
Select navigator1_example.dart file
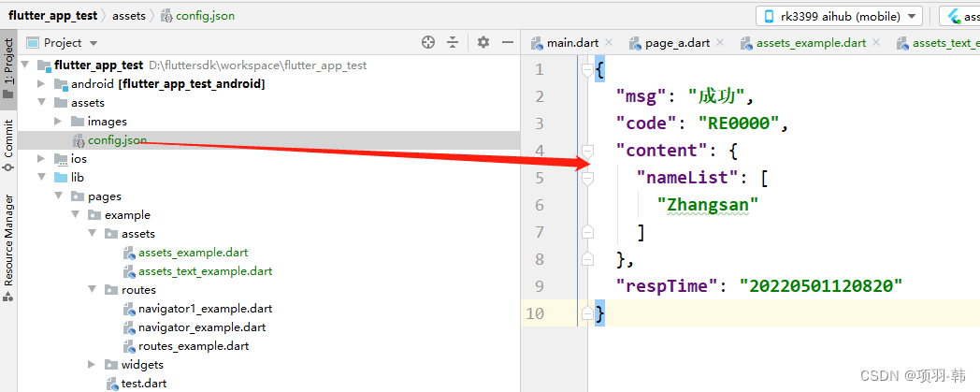(206, 309)
